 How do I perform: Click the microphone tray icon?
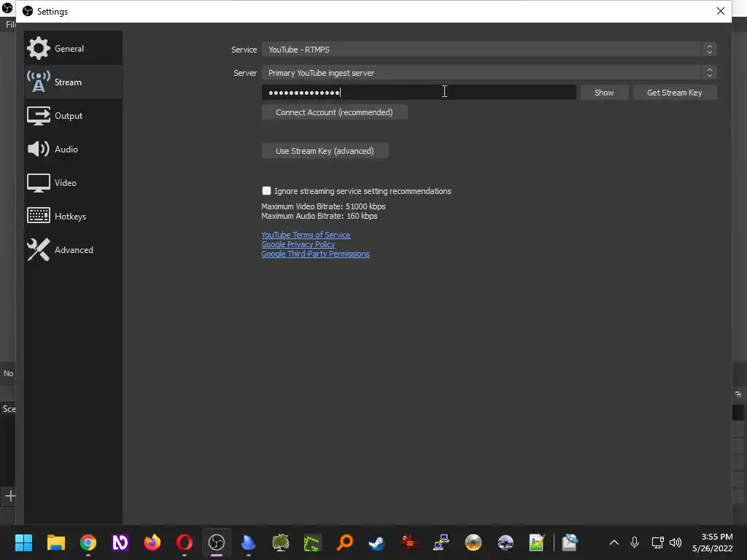(635, 542)
